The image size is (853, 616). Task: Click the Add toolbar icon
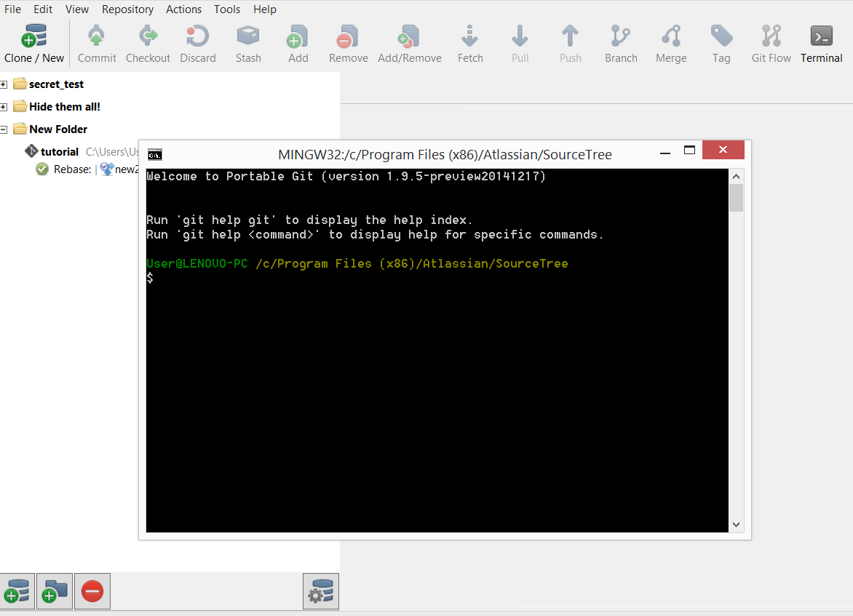point(298,36)
